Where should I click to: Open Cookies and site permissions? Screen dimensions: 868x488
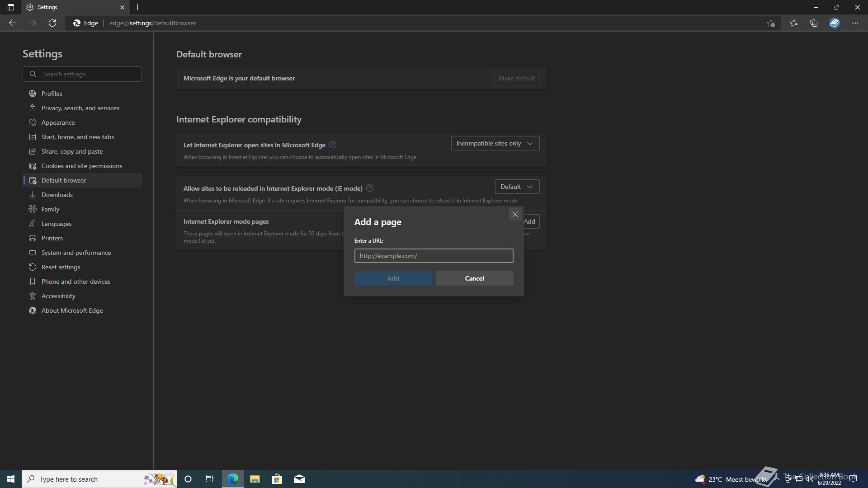(82, 166)
